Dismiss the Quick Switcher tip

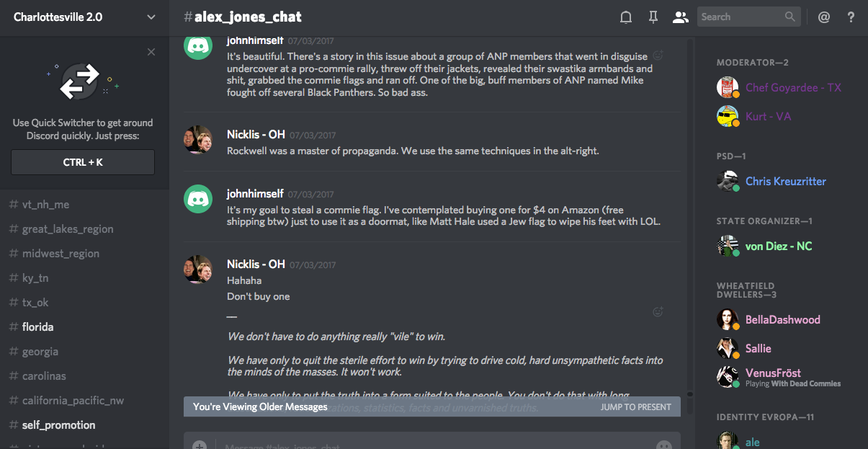click(x=151, y=52)
